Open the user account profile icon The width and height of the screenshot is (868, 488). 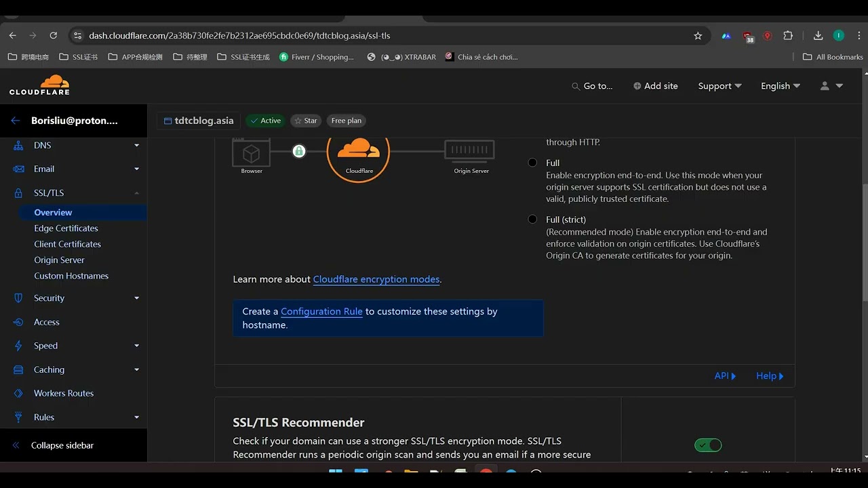(825, 86)
